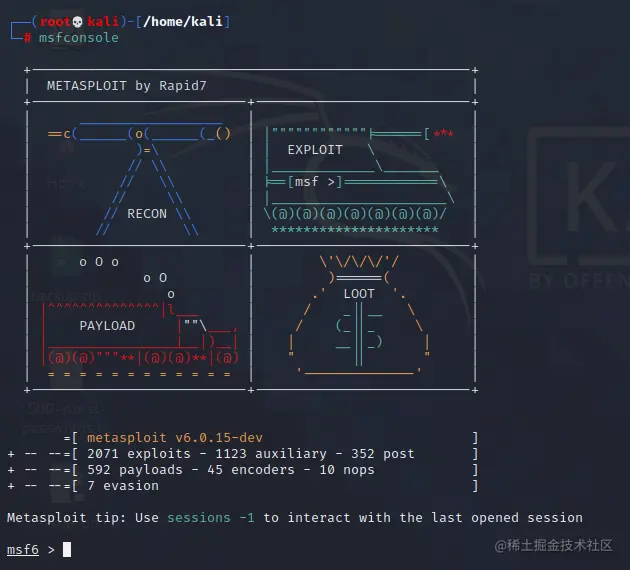Click the dollar sign on loot bag
This screenshot has width=630, height=570.
point(359,334)
